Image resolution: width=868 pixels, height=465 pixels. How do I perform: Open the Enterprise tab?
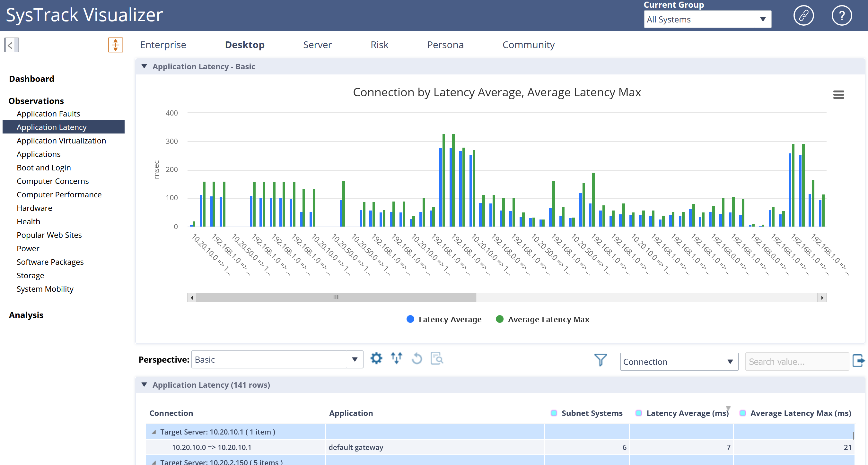[x=163, y=45]
